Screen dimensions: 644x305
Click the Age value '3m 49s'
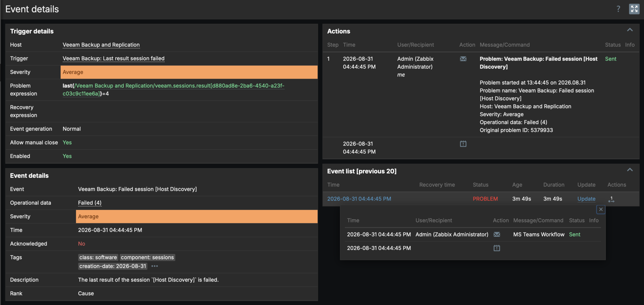pos(522,199)
